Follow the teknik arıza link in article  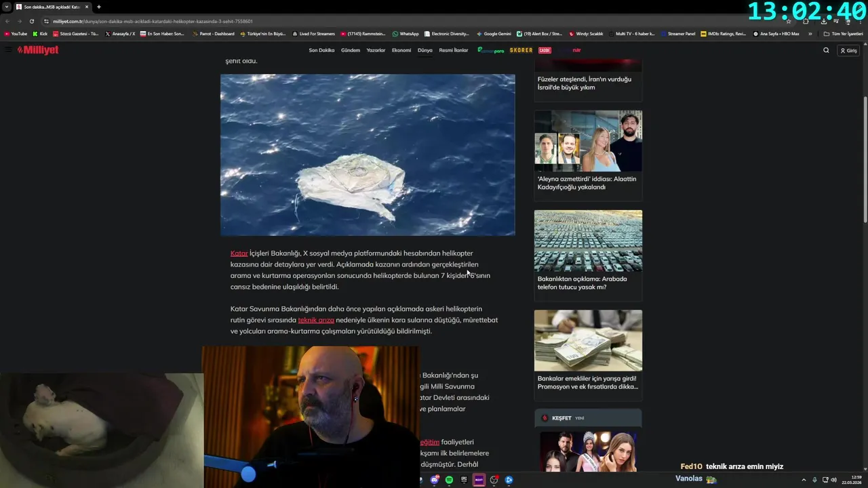pos(316,320)
